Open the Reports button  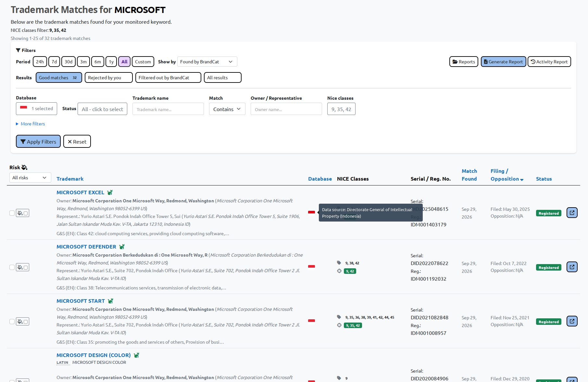tap(464, 62)
